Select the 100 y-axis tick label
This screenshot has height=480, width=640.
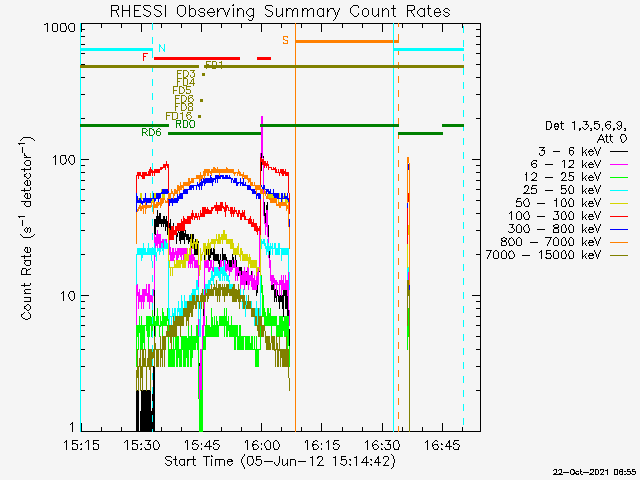tap(64, 160)
